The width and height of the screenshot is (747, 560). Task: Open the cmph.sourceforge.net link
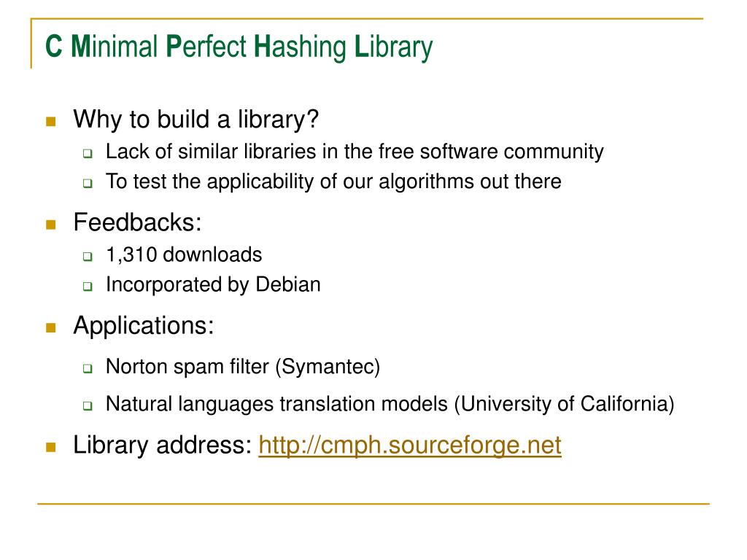[410, 446]
